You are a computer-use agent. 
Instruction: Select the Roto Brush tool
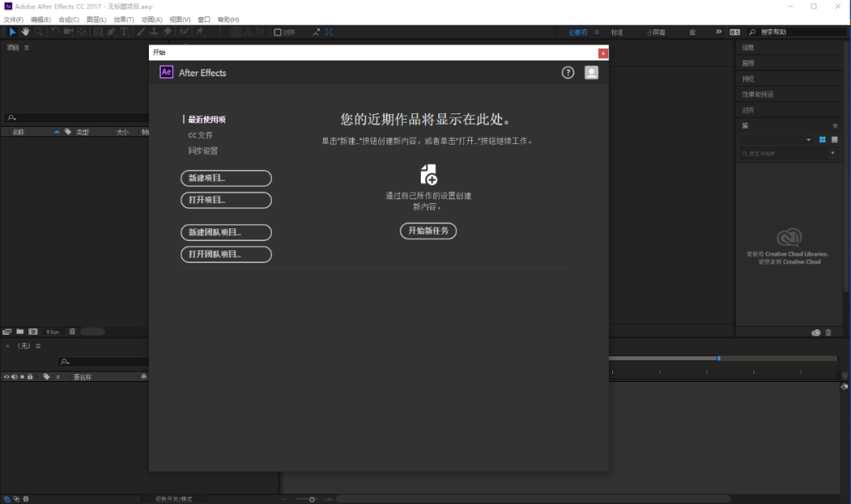(x=184, y=32)
